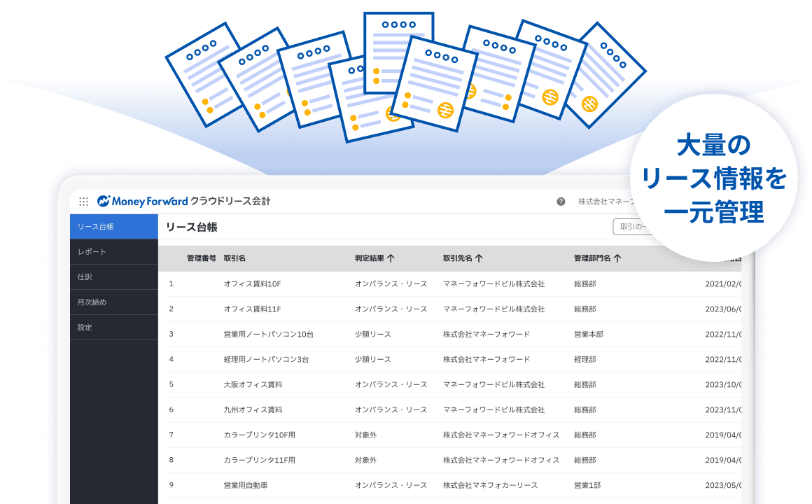Click the 取引名 column header
Viewport: 812px width, 504px height.
[234, 258]
